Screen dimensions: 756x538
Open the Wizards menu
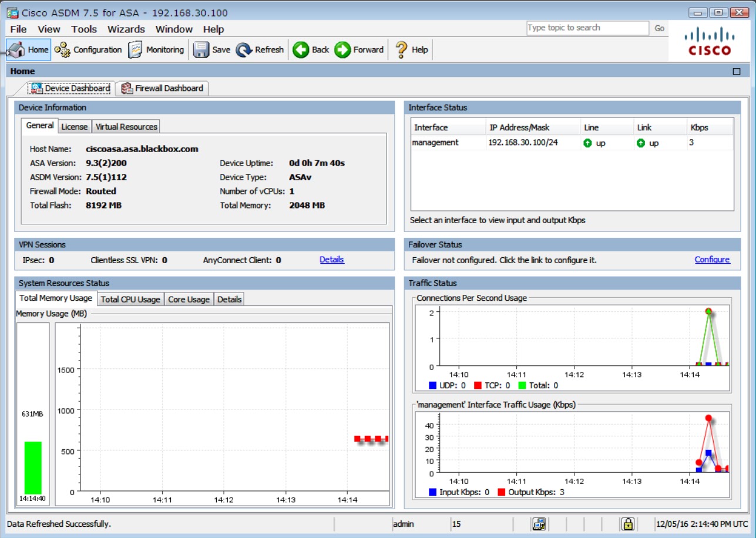tap(126, 29)
